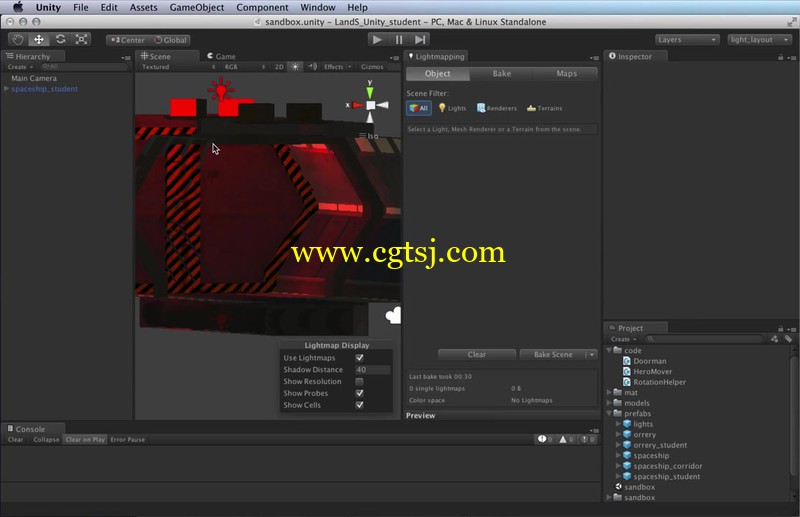Open the Layers dropdown

point(687,40)
